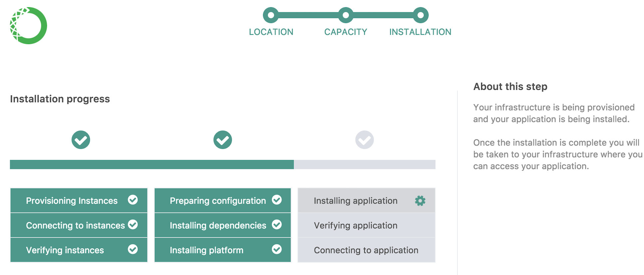644x275 pixels.
Task: Click the checkmark next to Installing dependencies
Action: pos(277,225)
